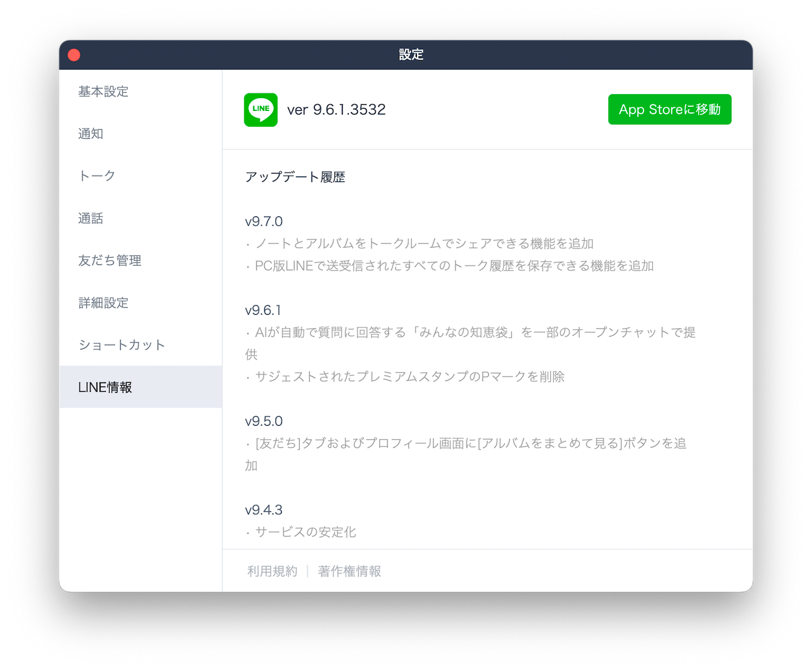Image resolution: width=812 pixels, height=670 pixels.
Task: Click the v9.6.1 version heading
Action: [263, 310]
